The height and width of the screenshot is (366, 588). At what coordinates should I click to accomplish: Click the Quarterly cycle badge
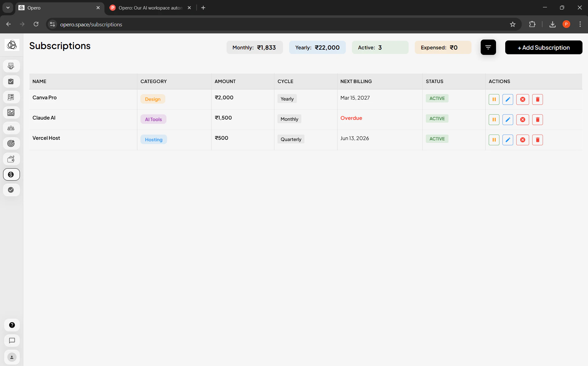click(x=291, y=139)
